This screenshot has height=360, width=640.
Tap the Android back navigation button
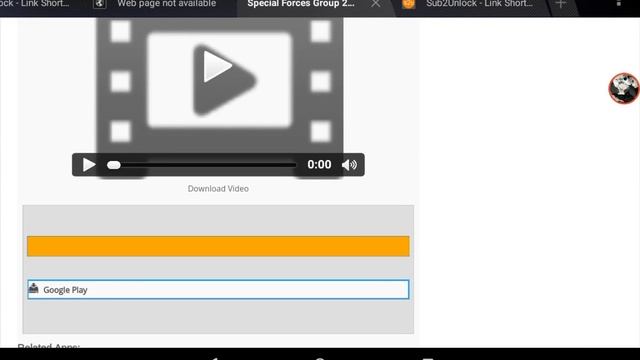[x=214, y=358]
